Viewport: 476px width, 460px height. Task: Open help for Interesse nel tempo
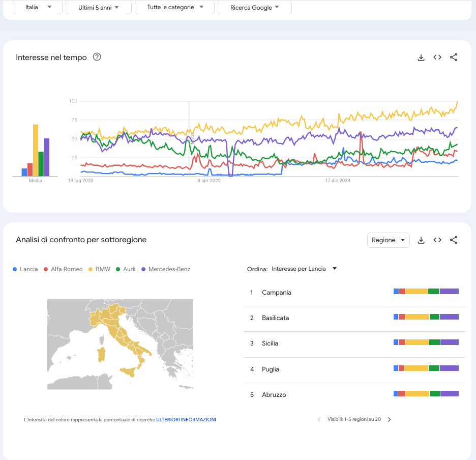97,57
